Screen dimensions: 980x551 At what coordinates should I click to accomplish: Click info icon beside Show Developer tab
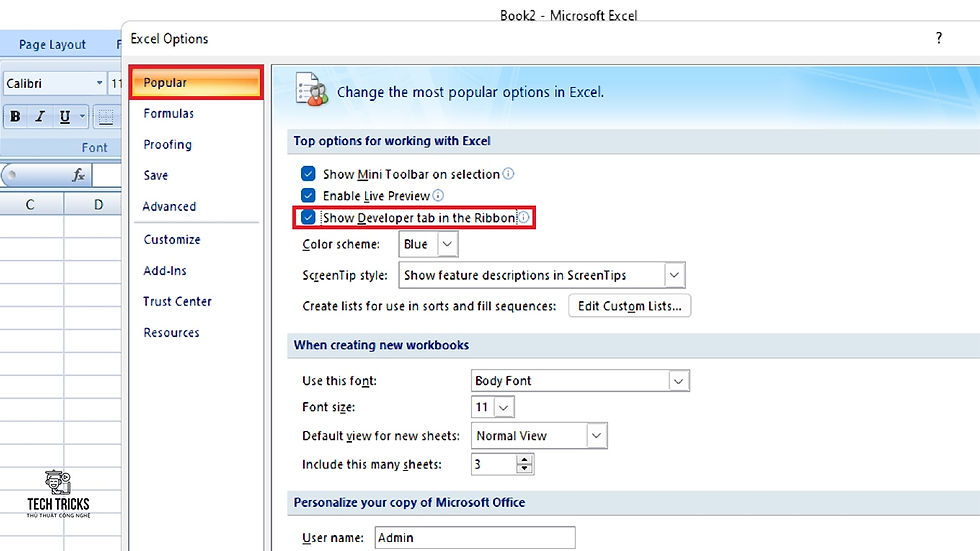click(524, 217)
